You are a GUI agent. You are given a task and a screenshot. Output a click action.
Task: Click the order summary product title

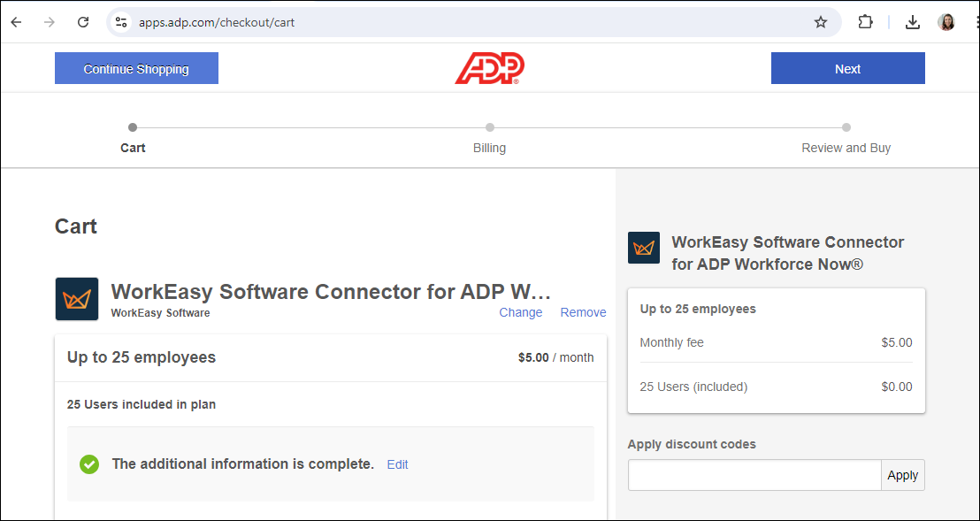[787, 253]
